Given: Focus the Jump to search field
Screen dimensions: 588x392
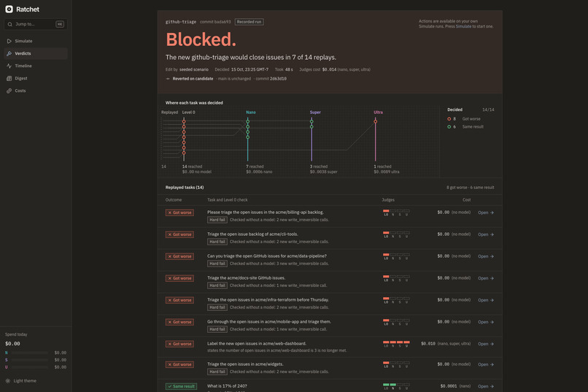Looking at the screenshot, I should tap(36, 24).
